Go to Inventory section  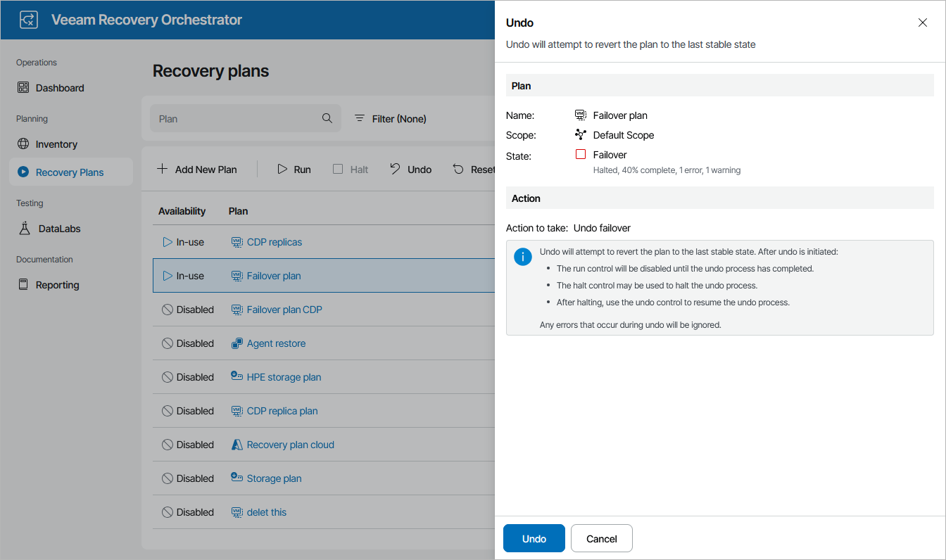click(x=56, y=144)
